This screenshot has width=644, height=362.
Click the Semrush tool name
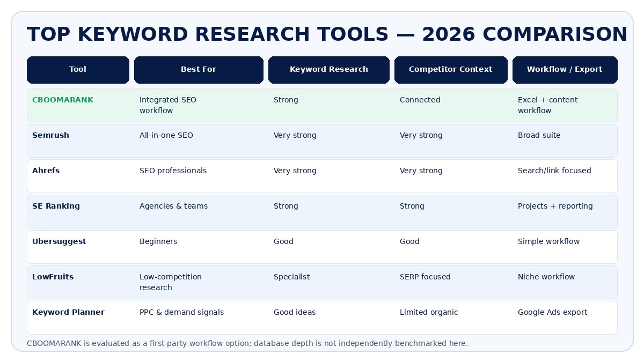point(50,136)
